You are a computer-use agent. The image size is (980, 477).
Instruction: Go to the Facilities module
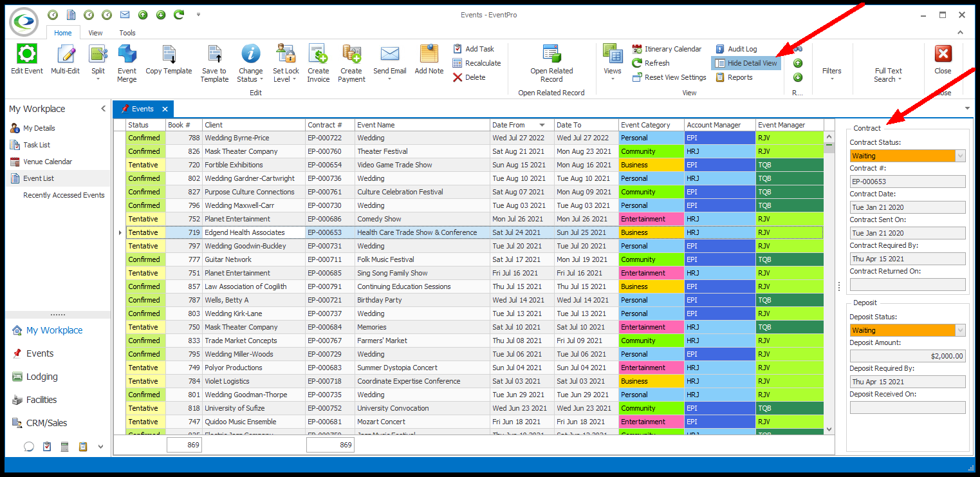pos(41,400)
